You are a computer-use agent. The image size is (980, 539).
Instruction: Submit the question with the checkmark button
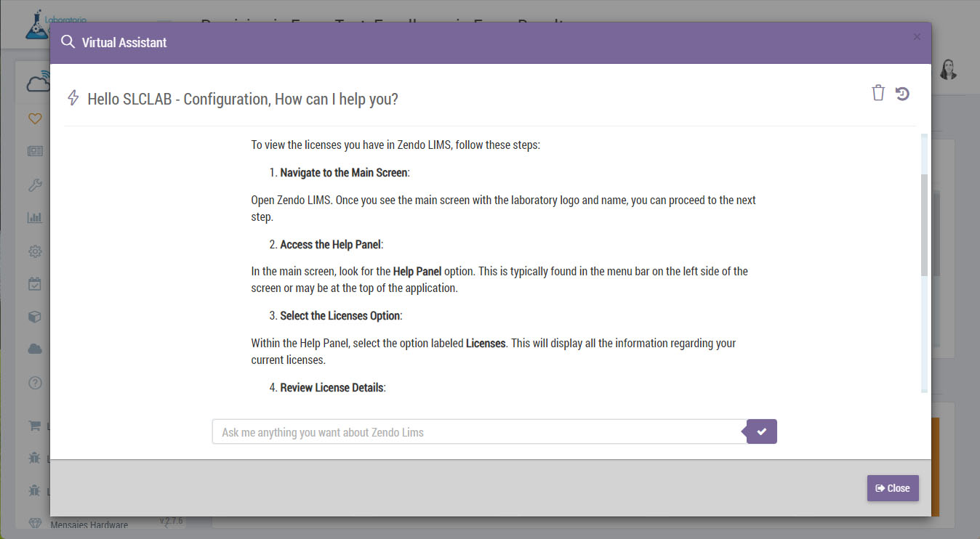762,431
